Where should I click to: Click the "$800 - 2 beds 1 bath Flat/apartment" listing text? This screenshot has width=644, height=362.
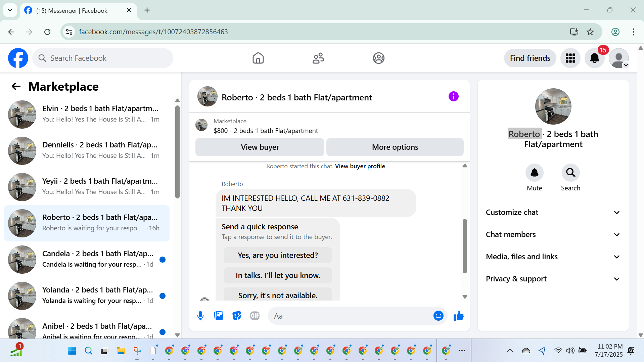tap(266, 131)
